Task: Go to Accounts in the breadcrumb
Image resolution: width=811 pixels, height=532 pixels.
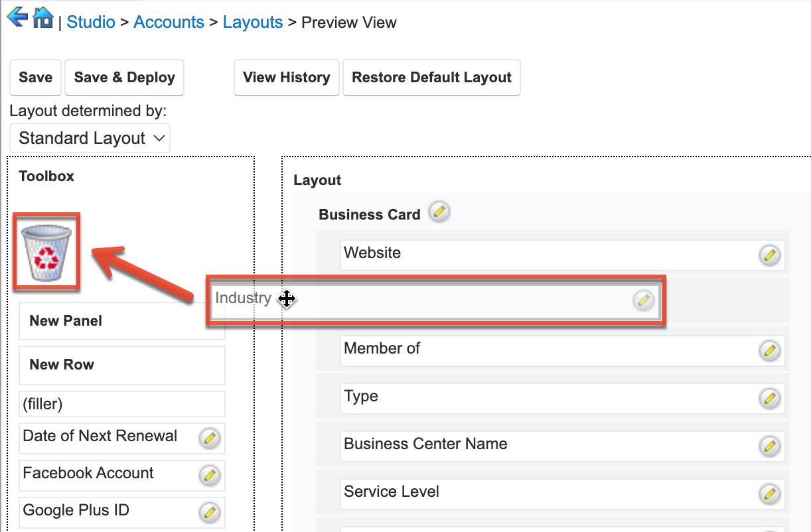Action: point(169,22)
